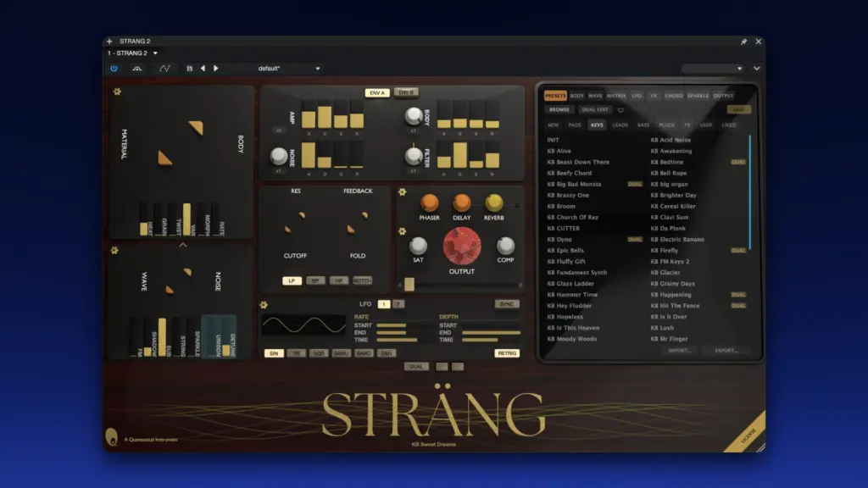Open the Material/Body panel gear settings

[117, 91]
